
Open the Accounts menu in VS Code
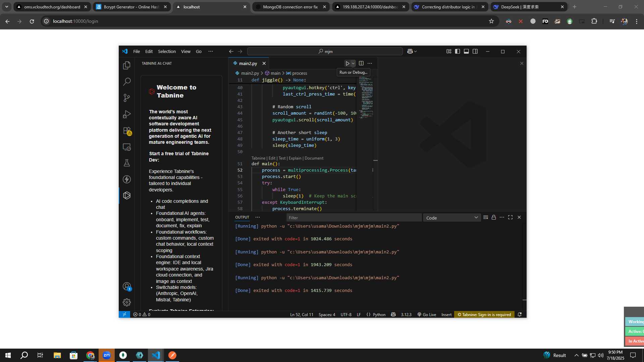click(x=127, y=286)
